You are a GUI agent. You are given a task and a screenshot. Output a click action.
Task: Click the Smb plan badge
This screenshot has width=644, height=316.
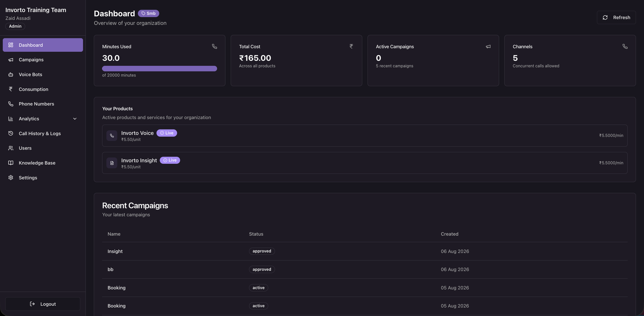coord(148,13)
